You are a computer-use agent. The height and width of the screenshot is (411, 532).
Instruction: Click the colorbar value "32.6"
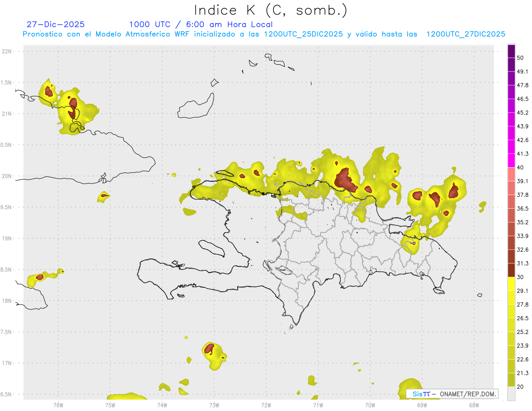(x=522, y=250)
